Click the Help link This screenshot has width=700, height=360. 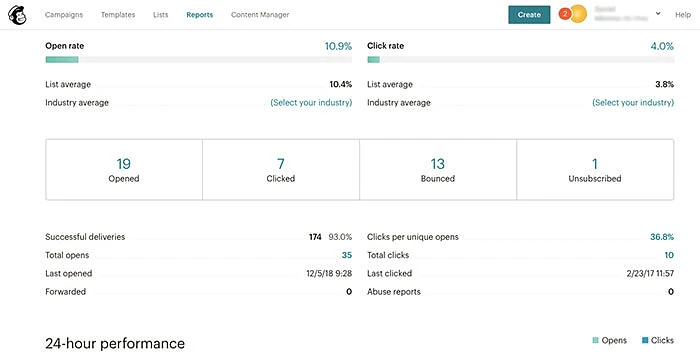click(683, 15)
